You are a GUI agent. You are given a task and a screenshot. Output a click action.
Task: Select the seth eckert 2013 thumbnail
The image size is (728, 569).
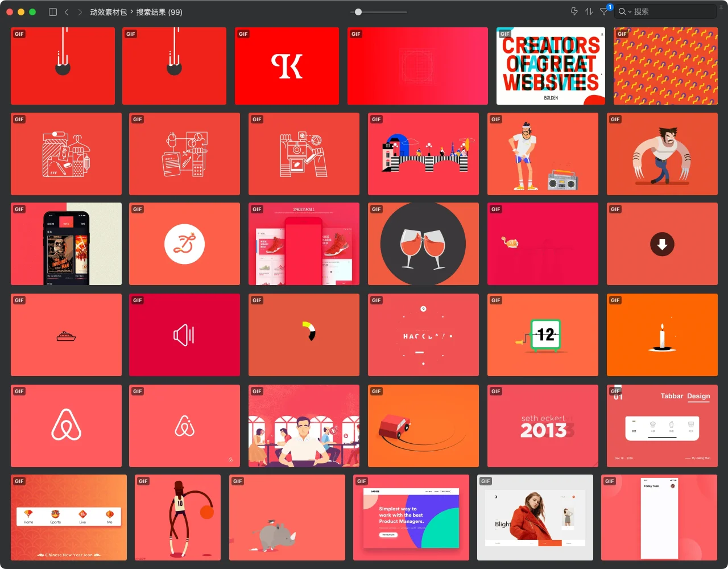tap(543, 426)
